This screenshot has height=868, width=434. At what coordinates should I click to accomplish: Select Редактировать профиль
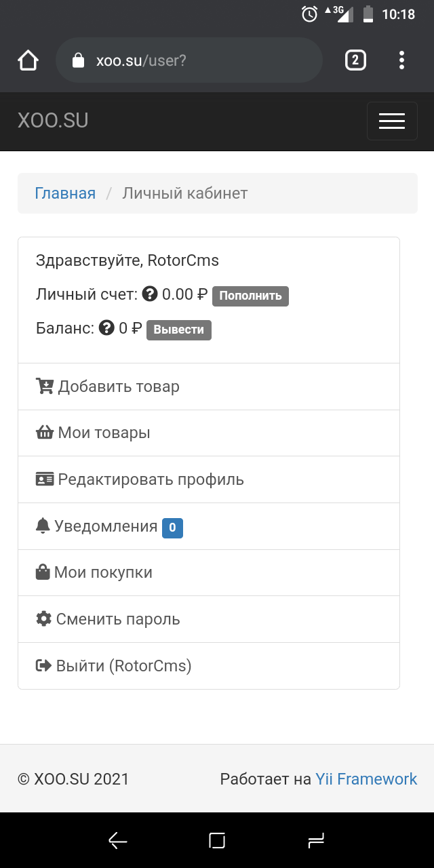[x=151, y=479]
